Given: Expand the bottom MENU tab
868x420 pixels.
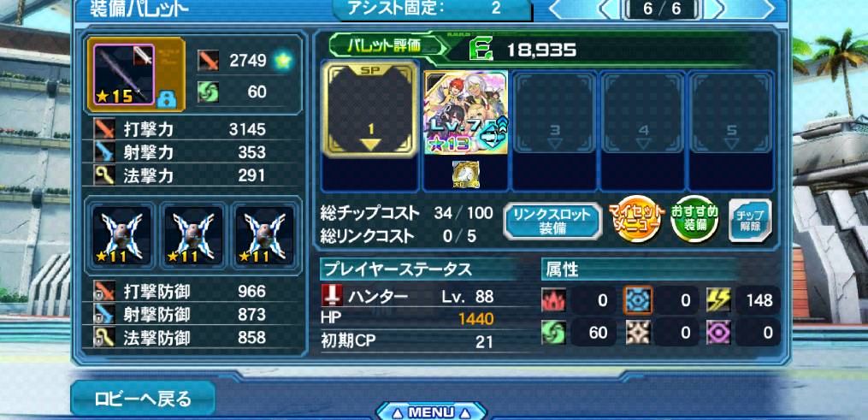Looking at the screenshot, I should (431, 411).
